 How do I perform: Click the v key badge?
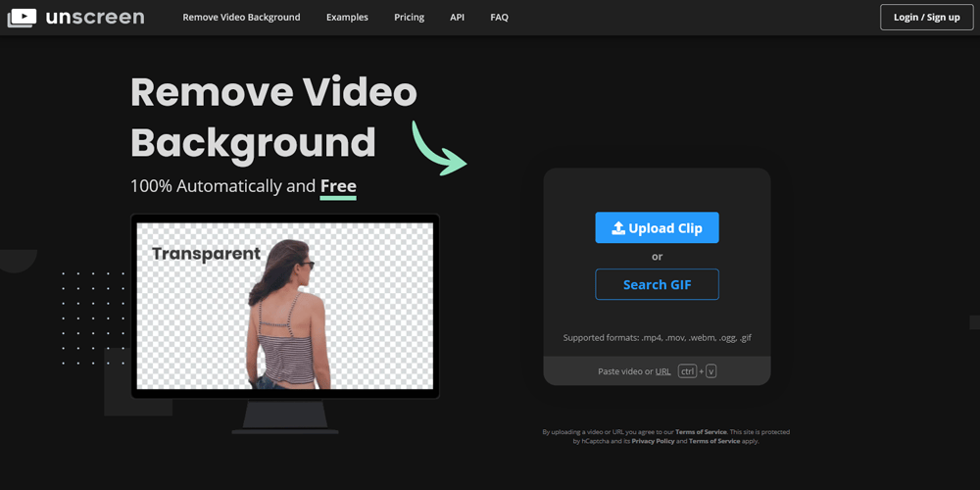click(710, 371)
